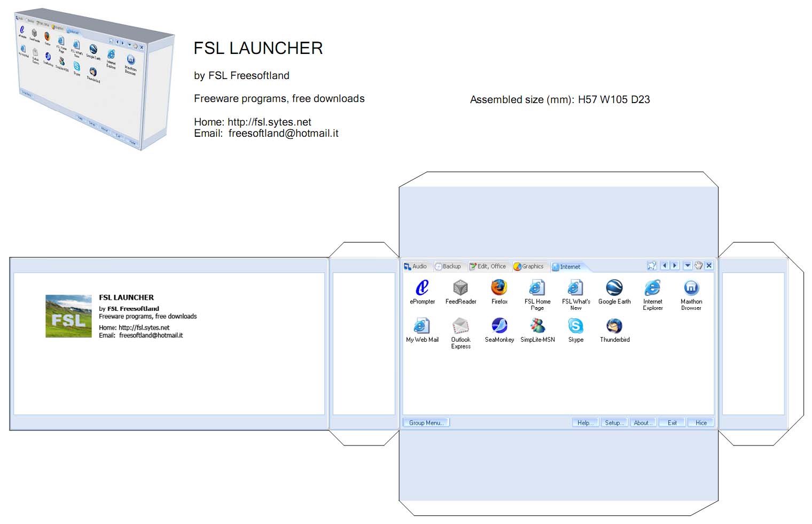The width and height of the screenshot is (812, 524).
Task: Open the Edit, Office tab
Action: [488, 267]
